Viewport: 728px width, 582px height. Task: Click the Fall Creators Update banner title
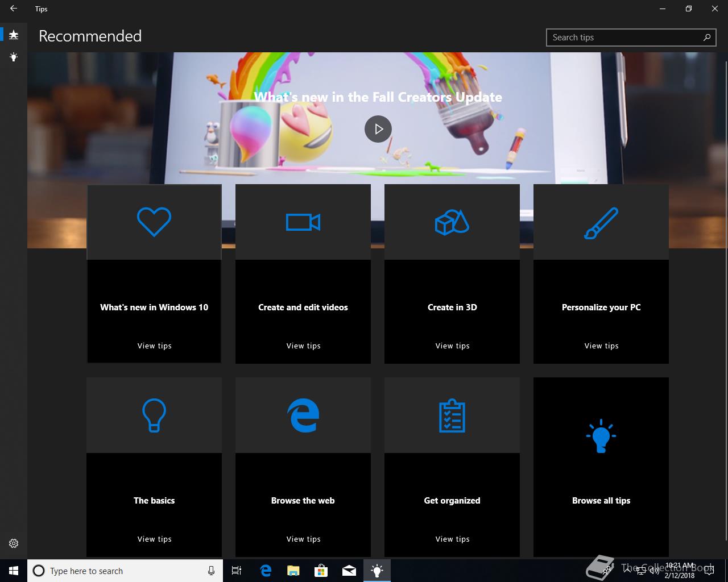click(x=378, y=97)
